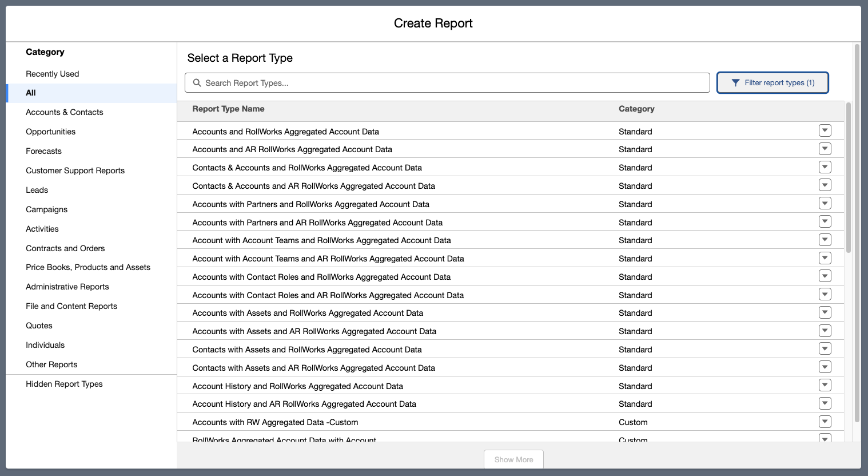Choose the Opportunities category
Screen dimensions: 868x476
pos(51,132)
